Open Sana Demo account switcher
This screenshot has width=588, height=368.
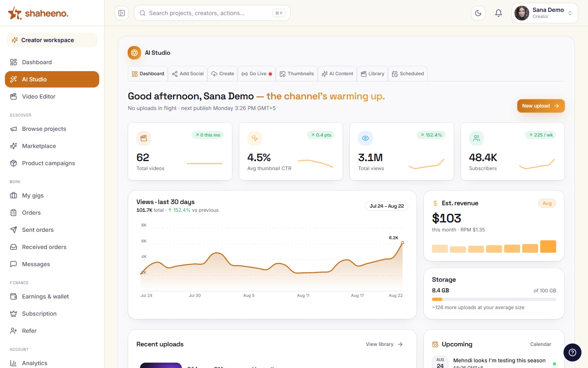pos(545,13)
